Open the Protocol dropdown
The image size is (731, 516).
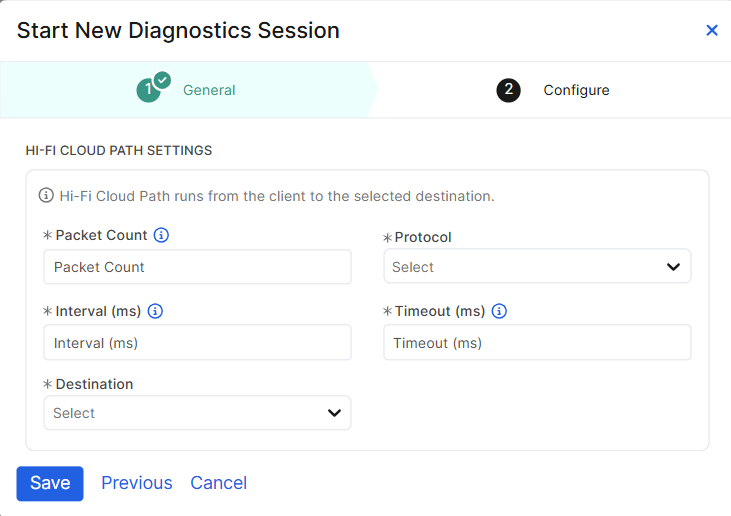point(537,267)
